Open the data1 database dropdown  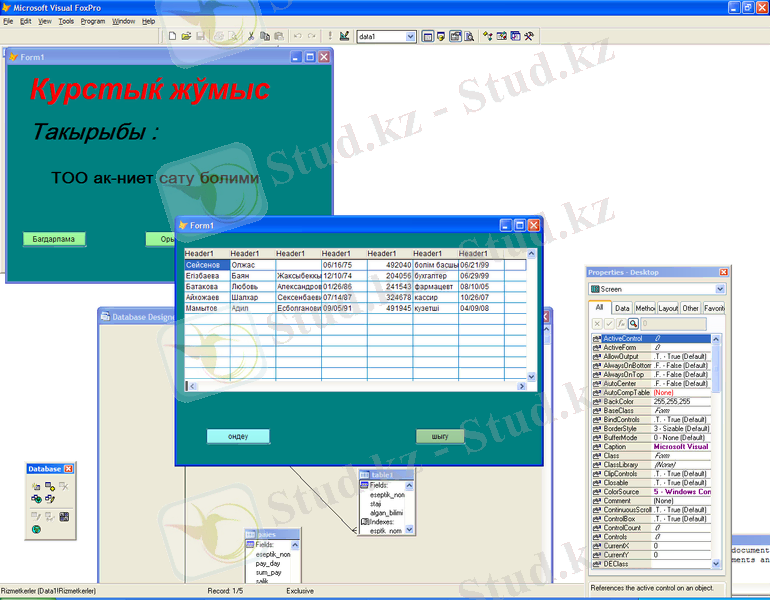(411, 37)
